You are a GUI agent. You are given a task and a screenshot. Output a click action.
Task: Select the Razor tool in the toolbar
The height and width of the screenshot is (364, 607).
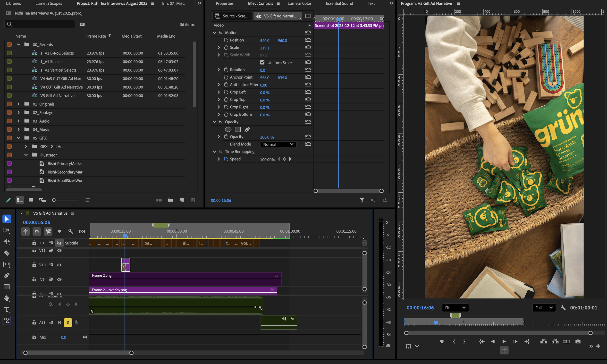tap(7, 253)
